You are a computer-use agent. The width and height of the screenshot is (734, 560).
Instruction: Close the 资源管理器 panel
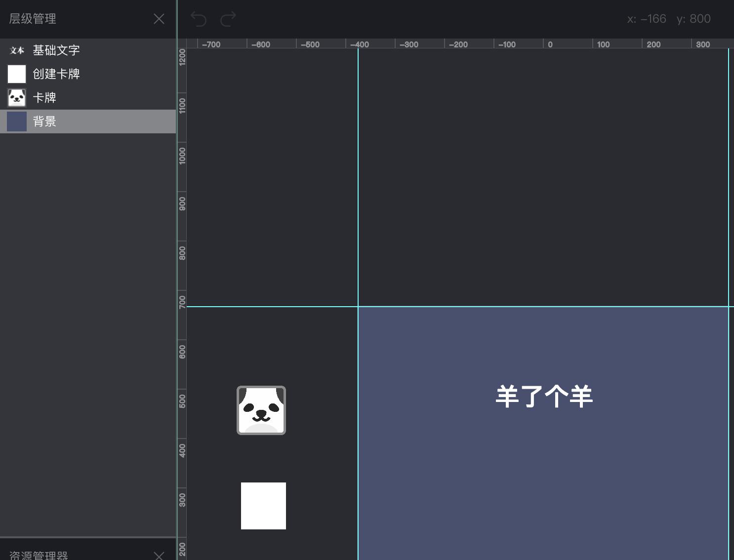click(159, 556)
